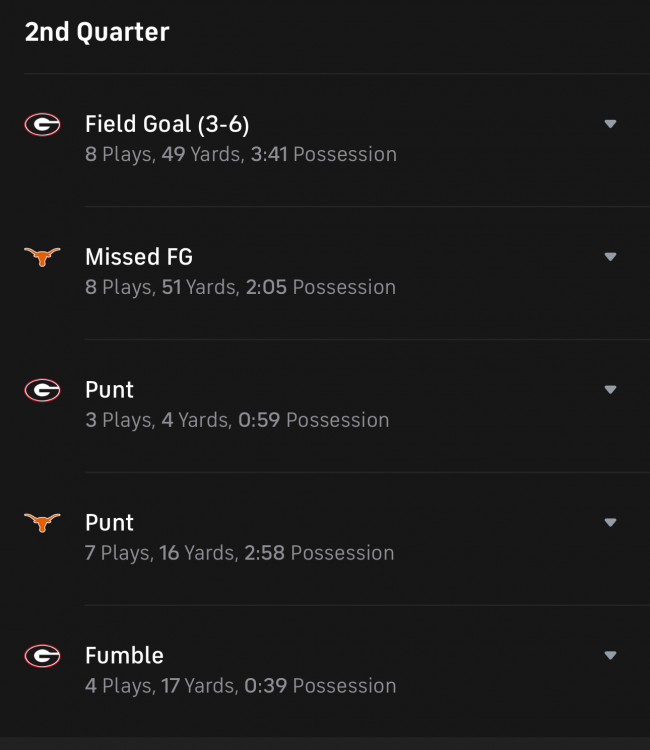Select the "Missed FG" drive title
This screenshot has height=750, width=650.
point(139,257)
